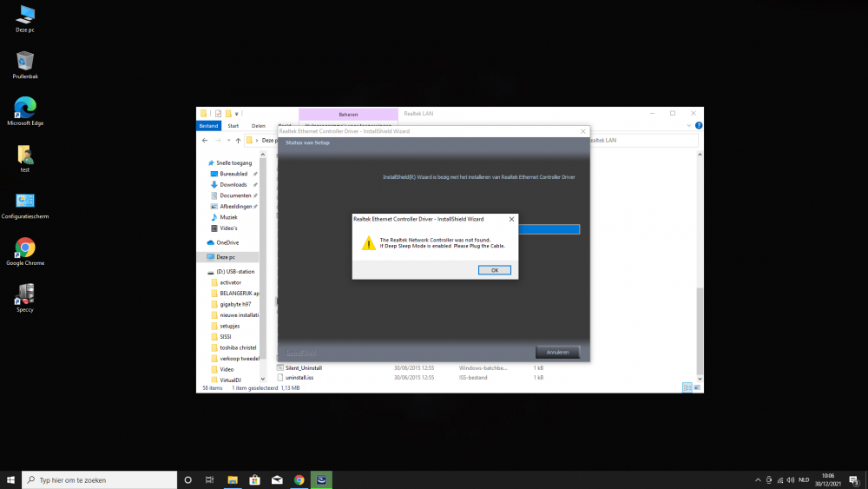Image resolution: width=868 pixels, height=489 pixels.
Task: Click the Annuleren button in InstallShield Wizard
Action: coord(557,353)
